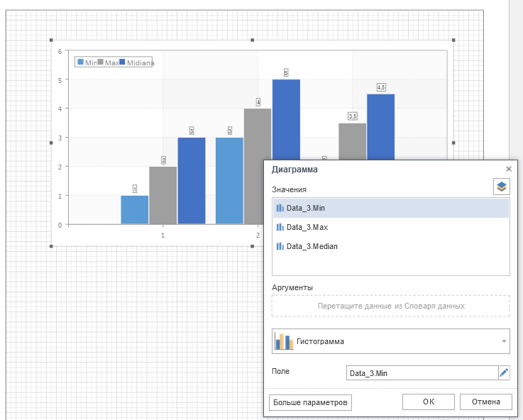
Task: Open the Гистограмма chart type dropdown arrow
Action: click(504, 341)
